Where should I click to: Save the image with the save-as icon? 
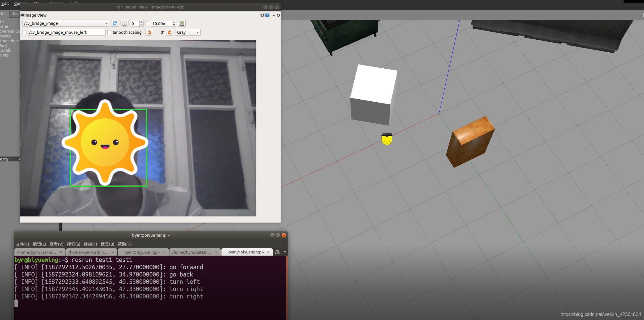pos(182,23)
